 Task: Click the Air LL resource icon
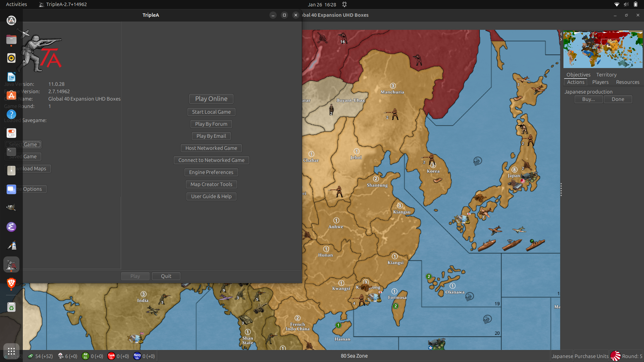86,356
